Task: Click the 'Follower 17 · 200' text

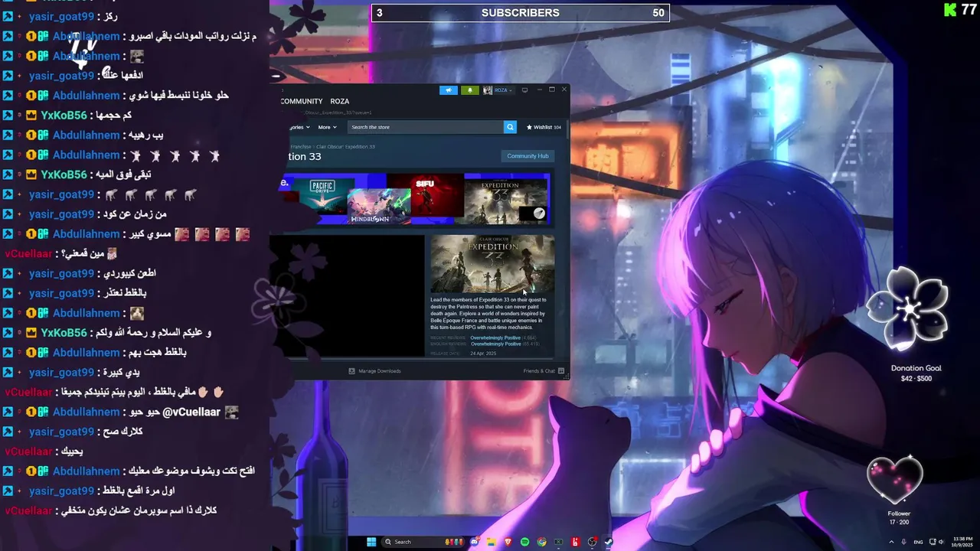Action: (899, 518)
